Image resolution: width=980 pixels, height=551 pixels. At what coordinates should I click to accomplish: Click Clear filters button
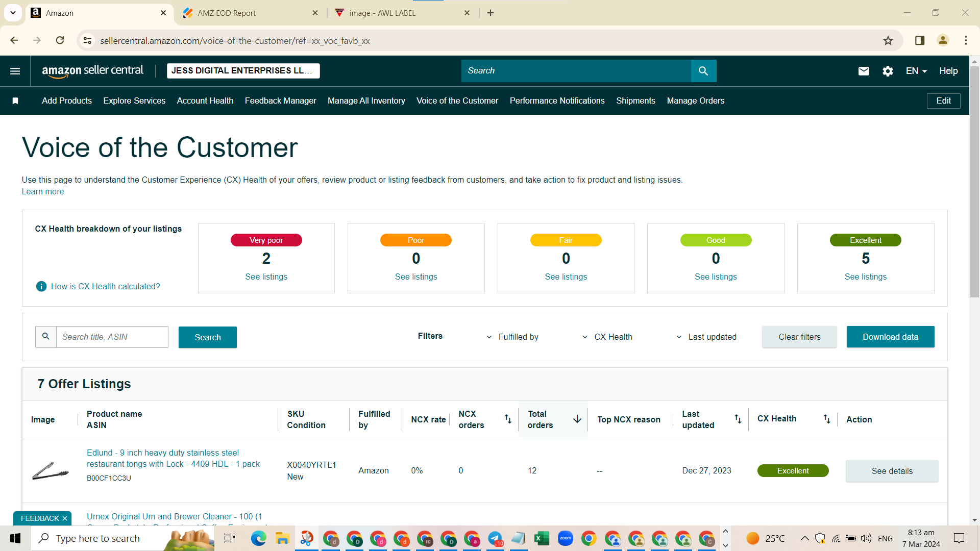[x=799, y=337]
